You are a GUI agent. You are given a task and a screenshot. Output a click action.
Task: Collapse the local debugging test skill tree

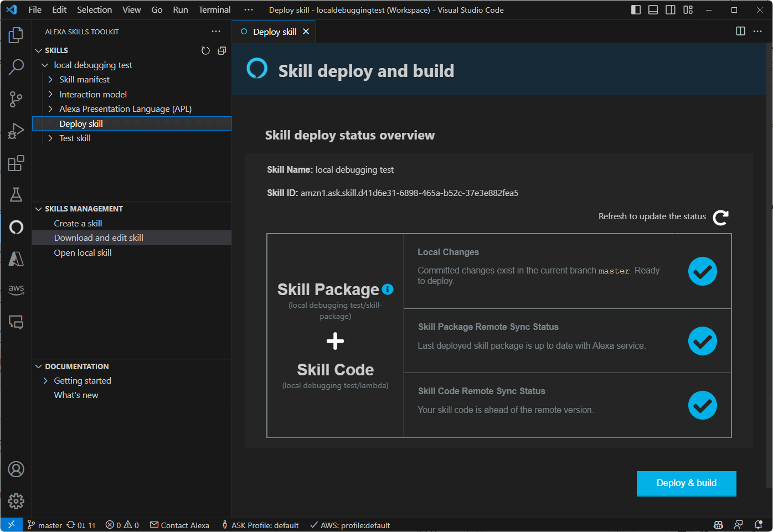[x=45, y=65]
